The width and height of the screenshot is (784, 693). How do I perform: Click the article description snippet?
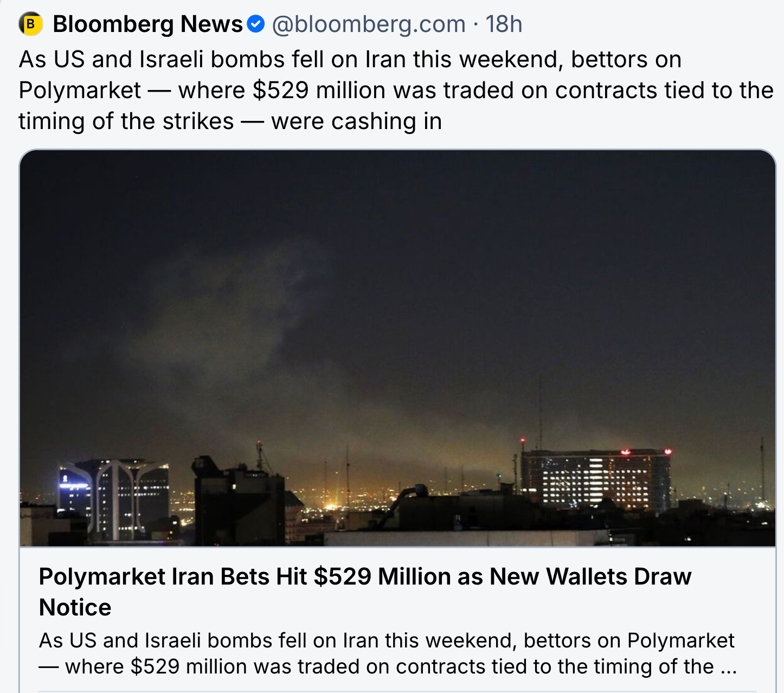[386, 653]
